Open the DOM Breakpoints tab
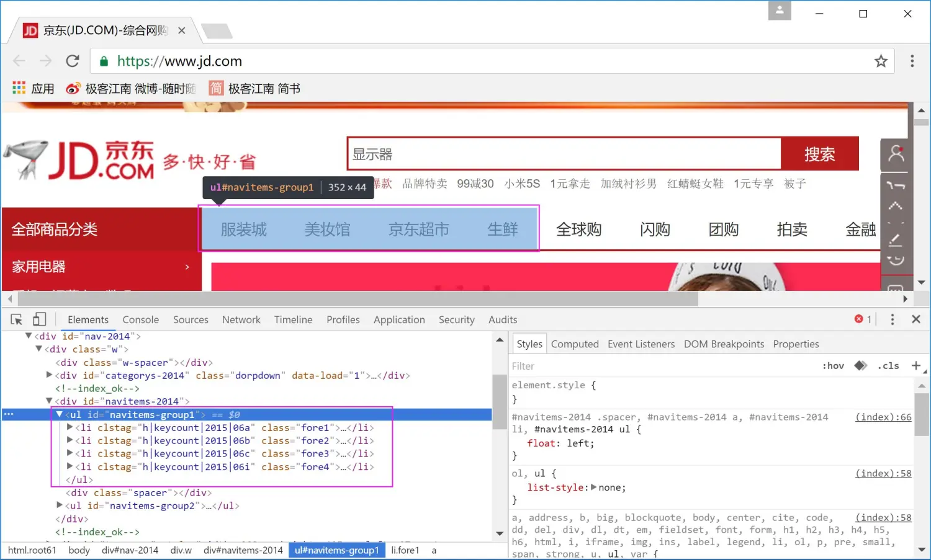 pos(724,344)
